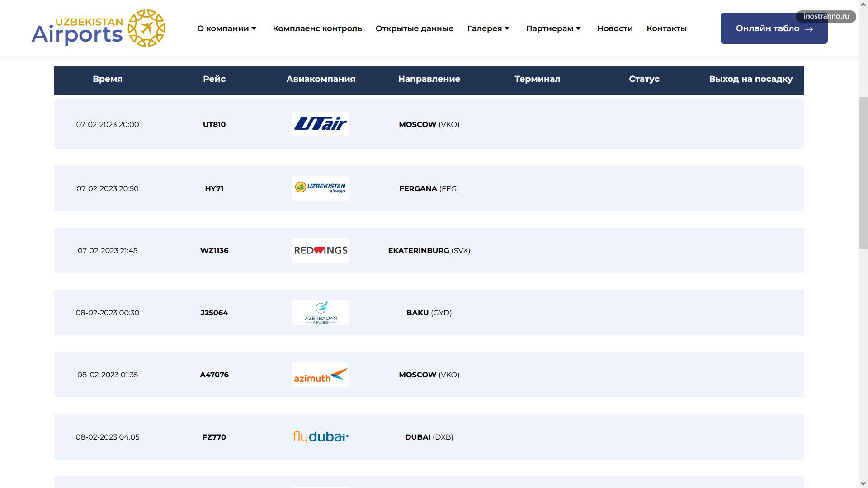Screen dimensions: 868x488
Task: Click the 'Время' column header
Action: 108,79
